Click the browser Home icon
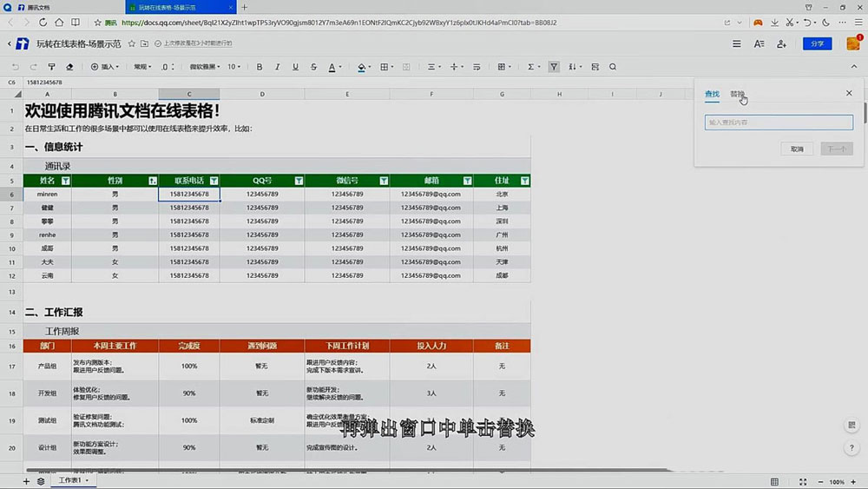Viewport: 868px width, 489px height. (x=59, y=23)
